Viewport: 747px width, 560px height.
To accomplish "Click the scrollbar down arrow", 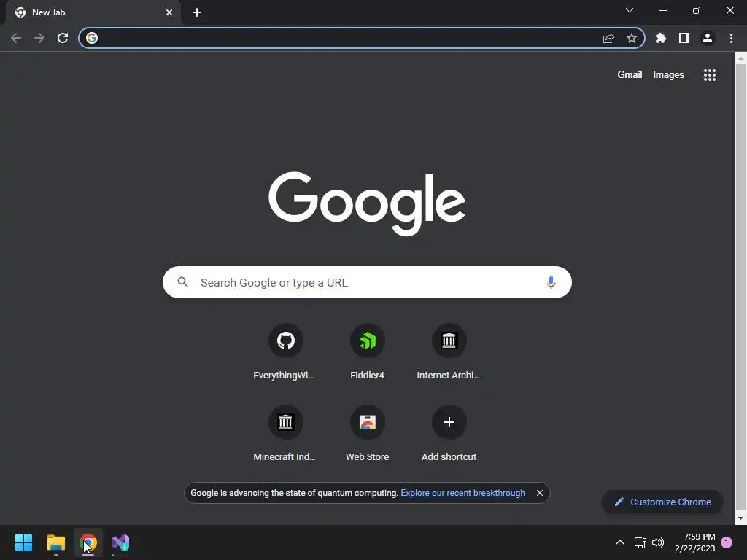I will (x=740, y=518).
